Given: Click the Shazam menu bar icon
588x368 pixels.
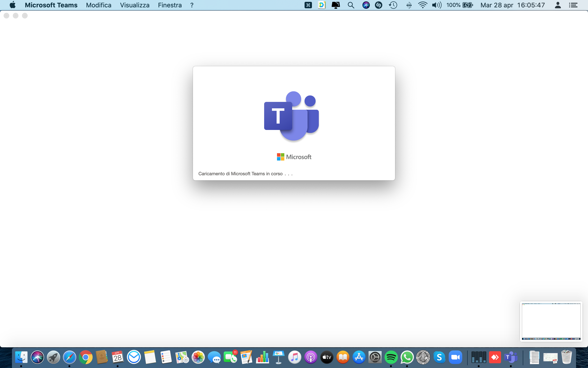Looking at the screenshot, I should 379,5.
